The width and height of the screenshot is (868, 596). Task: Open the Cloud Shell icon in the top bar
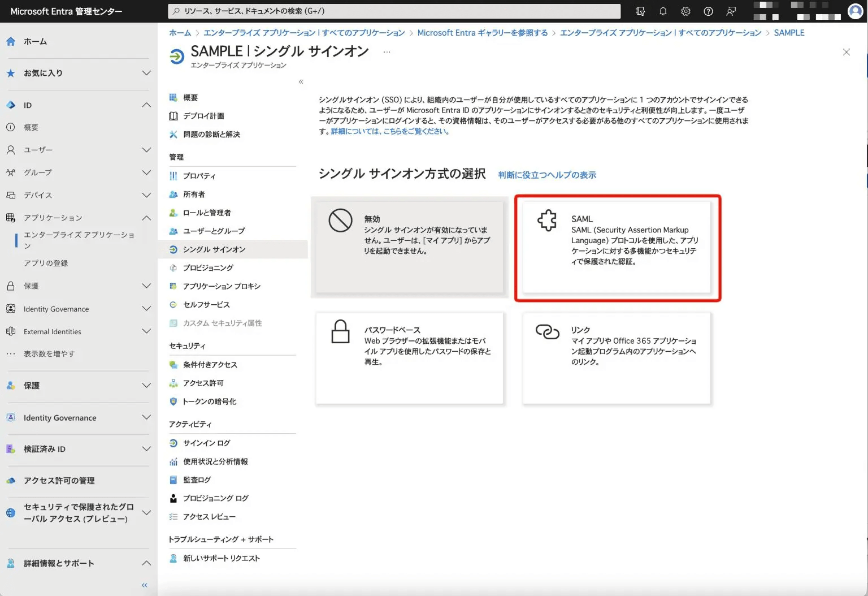640,11
